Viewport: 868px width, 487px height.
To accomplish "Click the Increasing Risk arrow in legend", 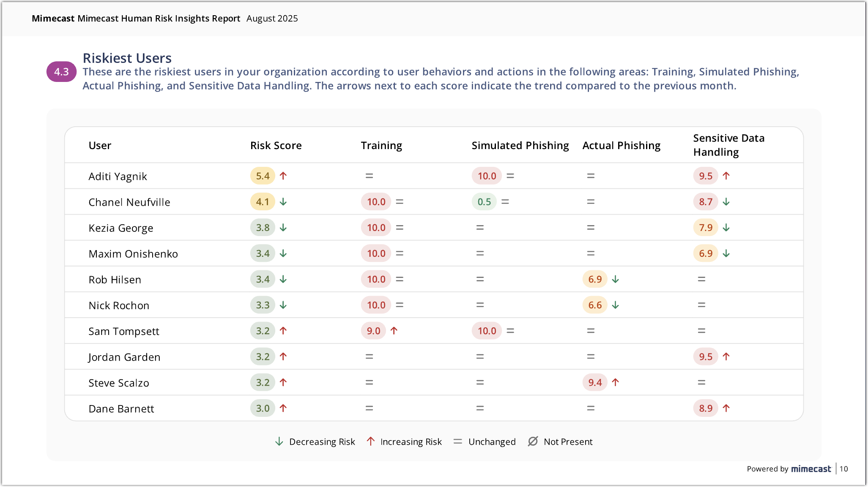I will point(371,441).
